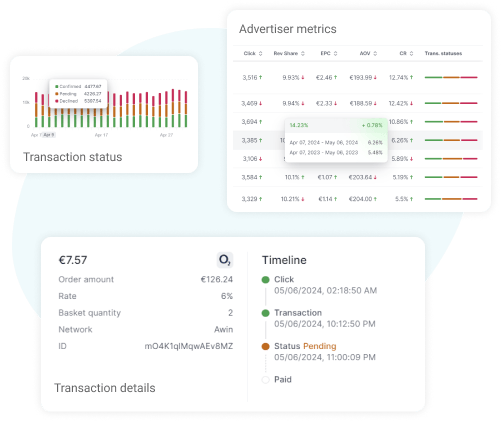The width and height of the screenshot is (501, 422).
Task: Click the Trans. statuses column header
Action: (443, 53)
